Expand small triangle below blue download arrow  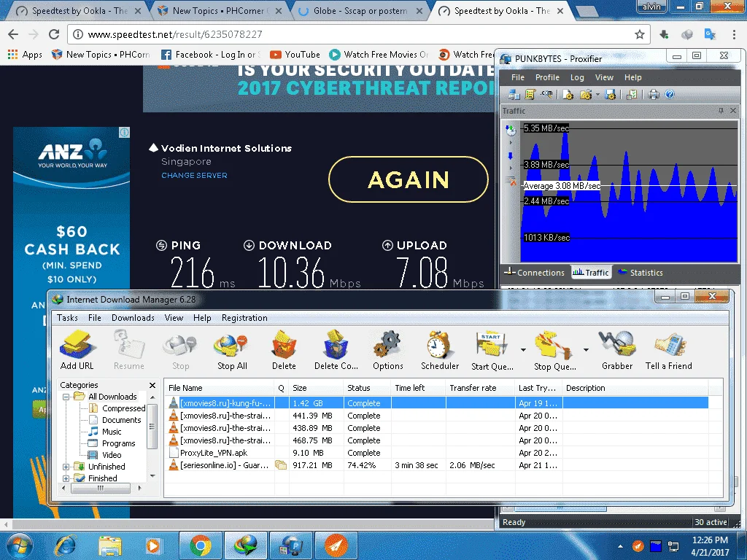(x=511, y=168)
